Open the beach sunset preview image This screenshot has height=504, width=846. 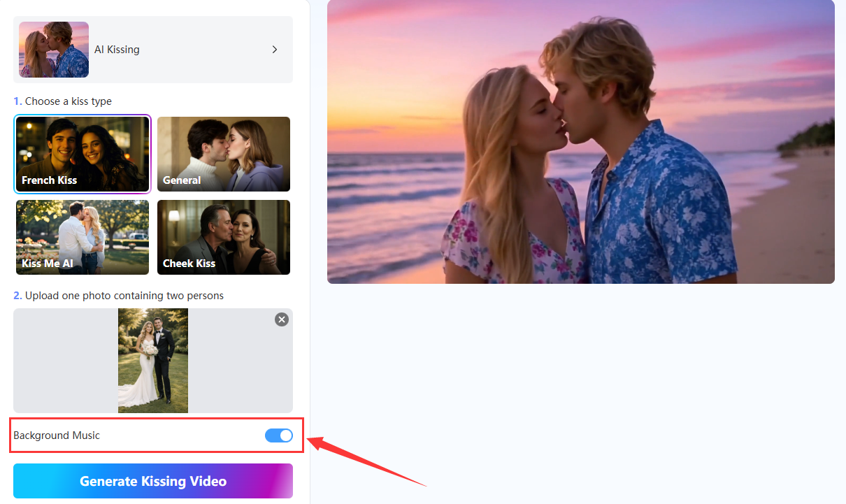pyautogui.click(x=581, y=142)
